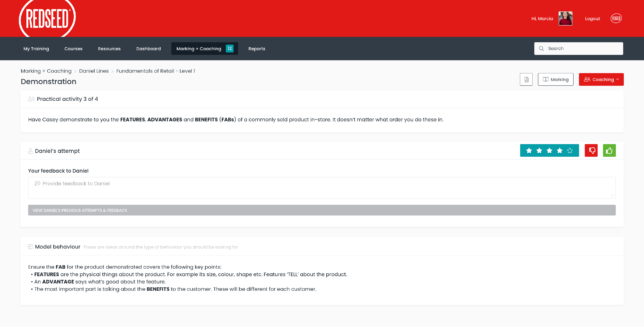Select the third star rating
The image size is (644, 327).
pyautogui.click(x=549, y=150)
